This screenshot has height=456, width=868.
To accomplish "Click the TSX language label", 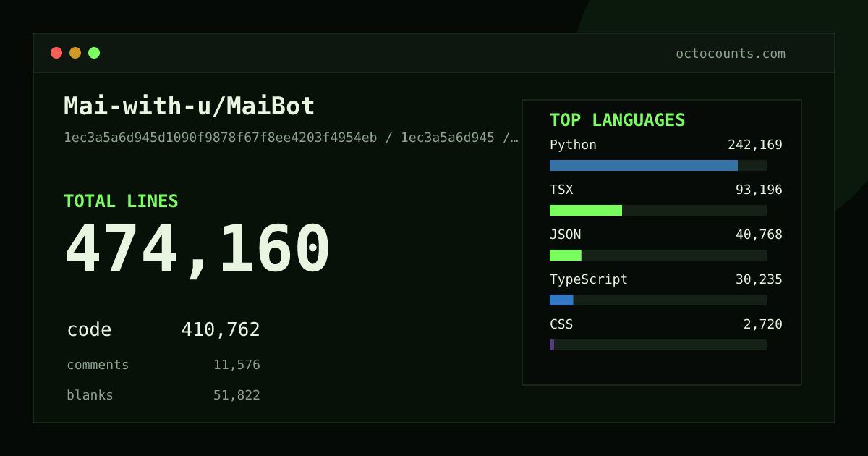I will tap(561, 190).
